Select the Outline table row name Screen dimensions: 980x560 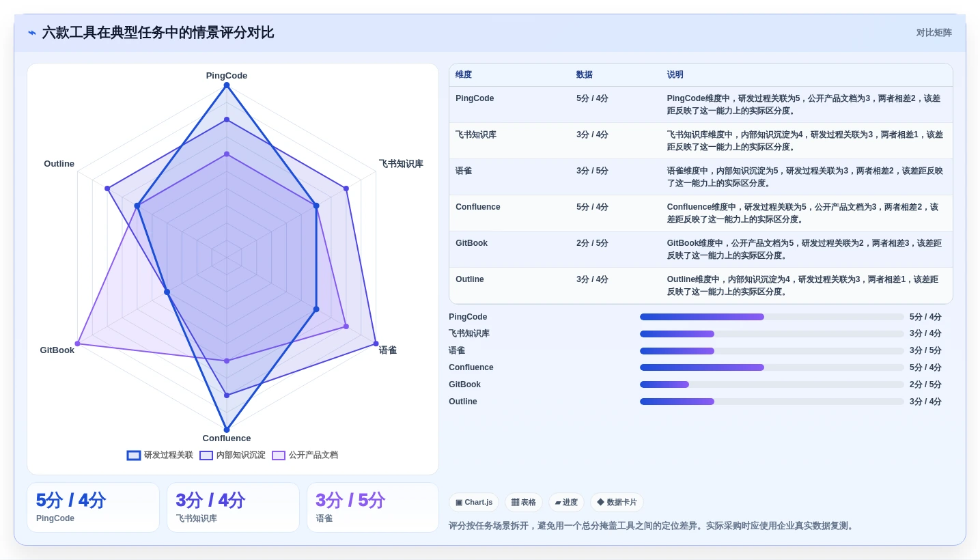[x=470, y=280]
